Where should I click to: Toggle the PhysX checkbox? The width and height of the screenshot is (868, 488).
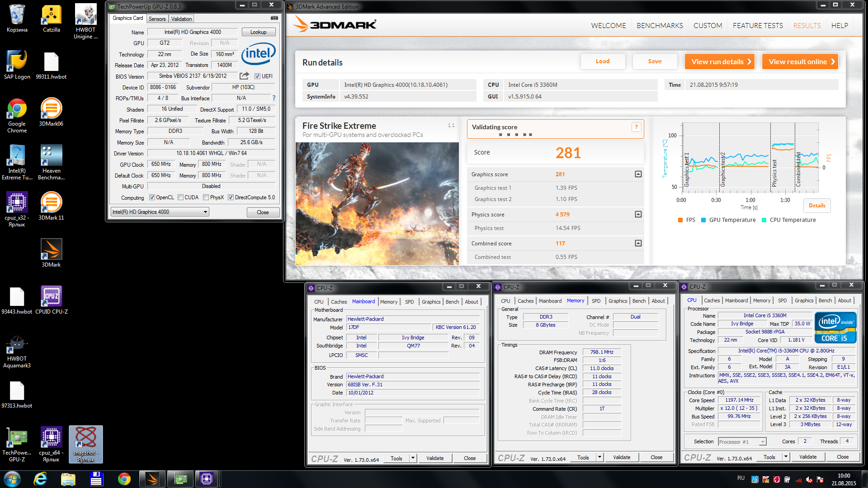tap(206, 197)
